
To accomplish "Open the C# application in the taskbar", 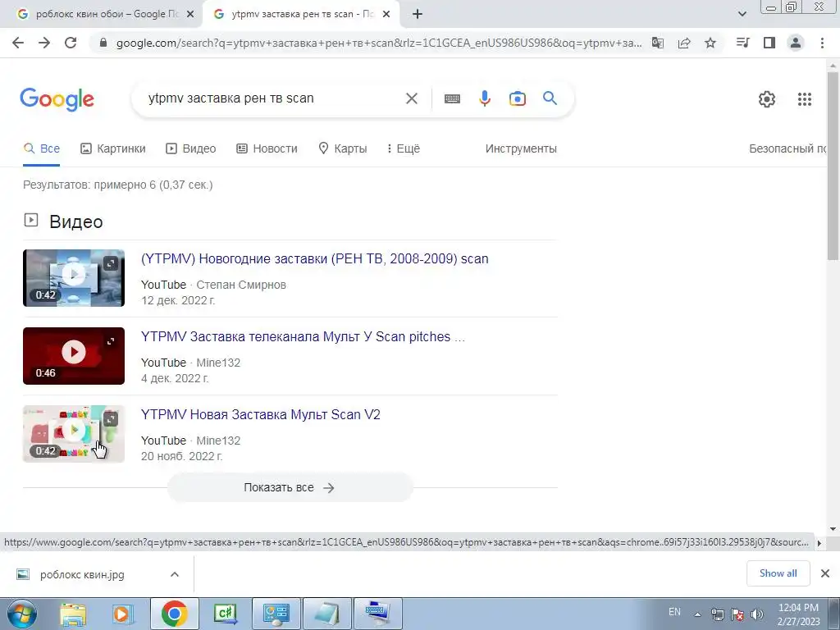I will (x=226, y=614).
